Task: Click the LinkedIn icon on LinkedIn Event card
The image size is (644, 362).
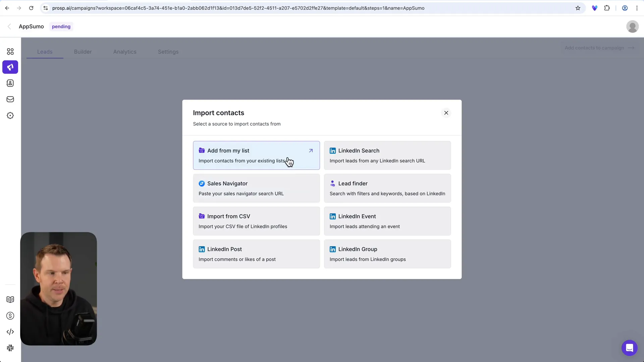Action: (x=332, y=217)
